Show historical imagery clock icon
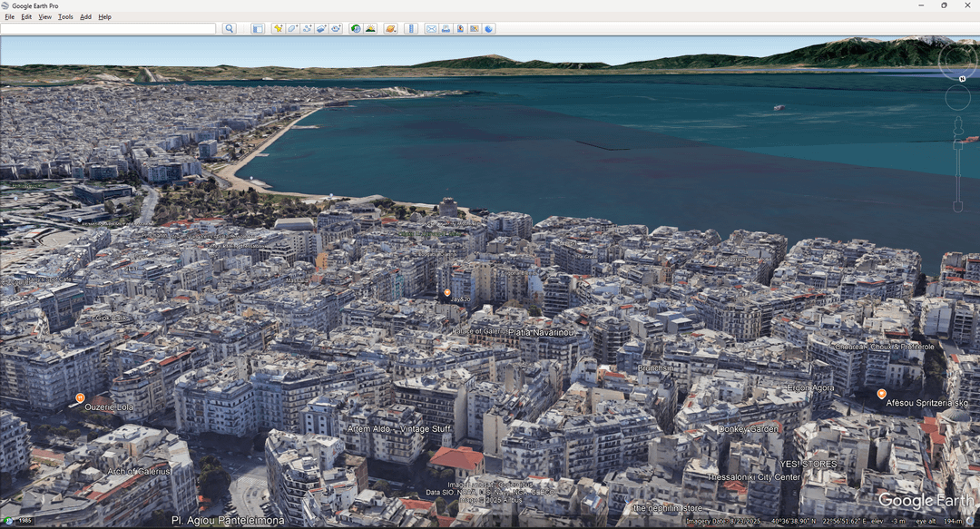This screenshot has height=529, width=980. pyautogui.click(x=356, y=29)
